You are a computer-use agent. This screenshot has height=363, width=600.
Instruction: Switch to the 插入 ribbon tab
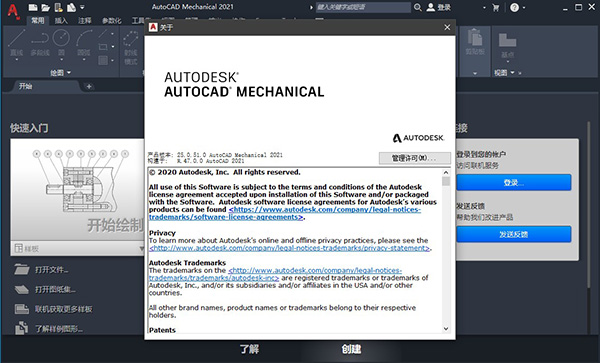[x=61, y=21]
